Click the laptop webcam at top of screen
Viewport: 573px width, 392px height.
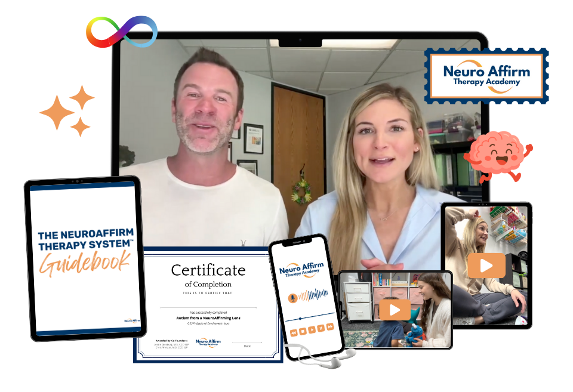(300, 40)
